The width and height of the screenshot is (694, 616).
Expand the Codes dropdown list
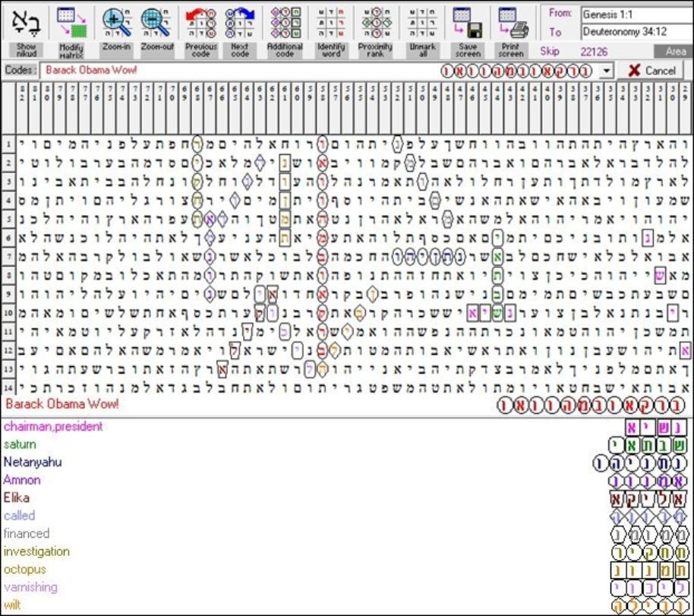[x=607, y=71]
